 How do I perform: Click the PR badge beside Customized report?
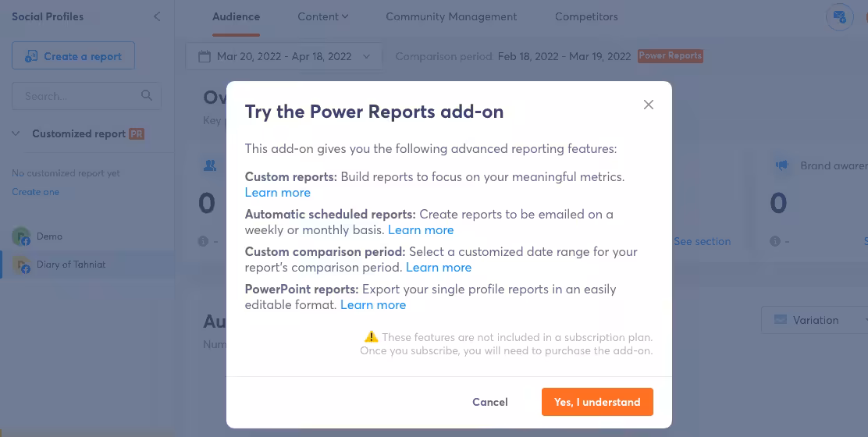[x=136, y=134]
